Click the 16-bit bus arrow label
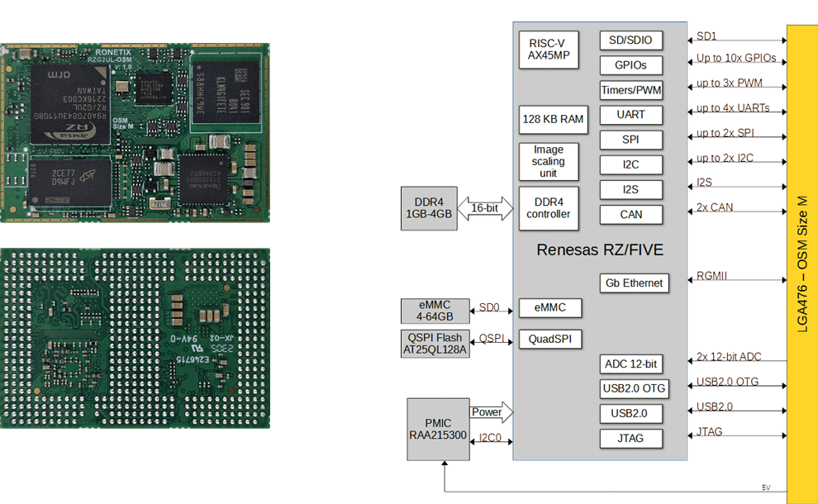 click(x=485, y=208)
